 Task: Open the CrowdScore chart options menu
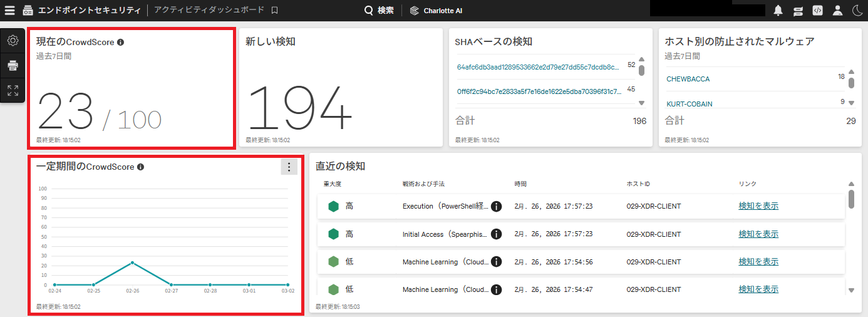[289, 167]
